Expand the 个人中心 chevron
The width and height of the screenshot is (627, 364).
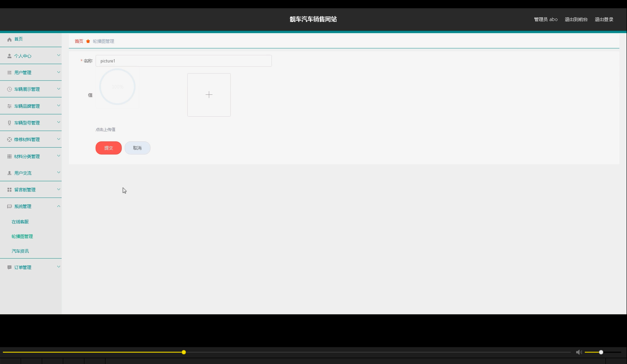59,55
